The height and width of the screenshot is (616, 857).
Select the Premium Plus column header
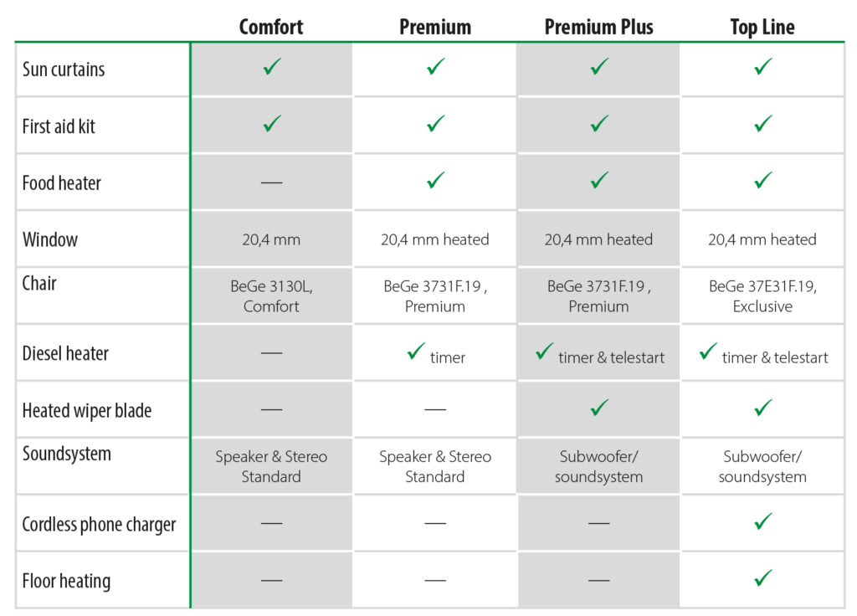pyautogui.click(x=598, y=27)
